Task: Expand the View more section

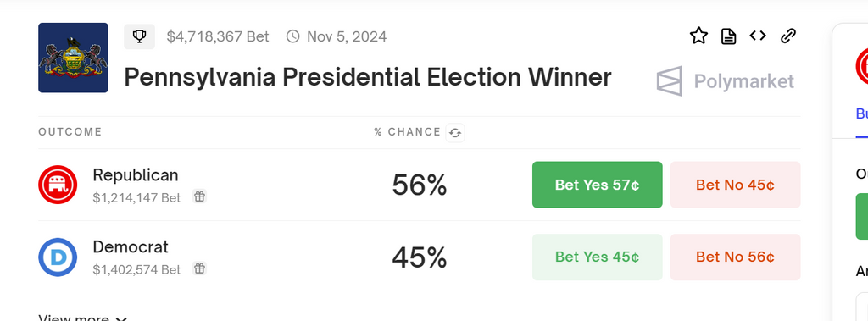Action: [83, 318]
